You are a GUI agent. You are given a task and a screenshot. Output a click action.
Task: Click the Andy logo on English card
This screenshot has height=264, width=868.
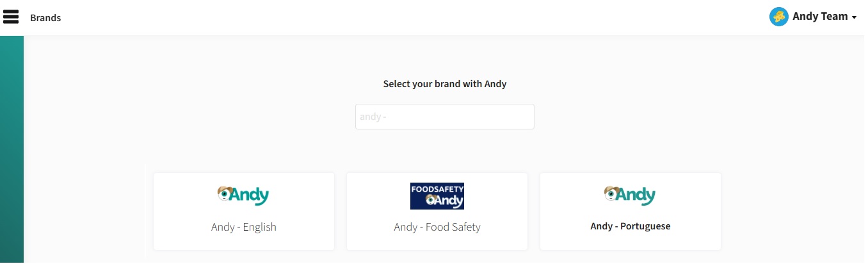243,195
